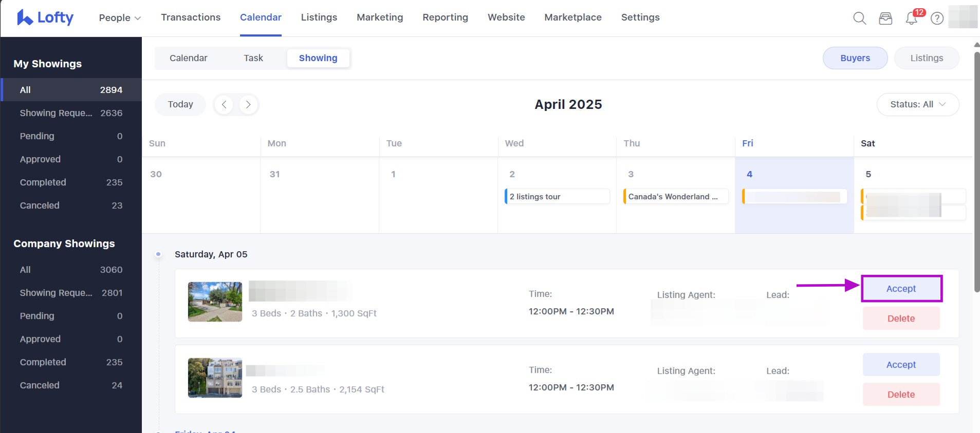The image size is (980, 433).
Task: Accept the first Saturday showing request
Action: tap(901, 289)
